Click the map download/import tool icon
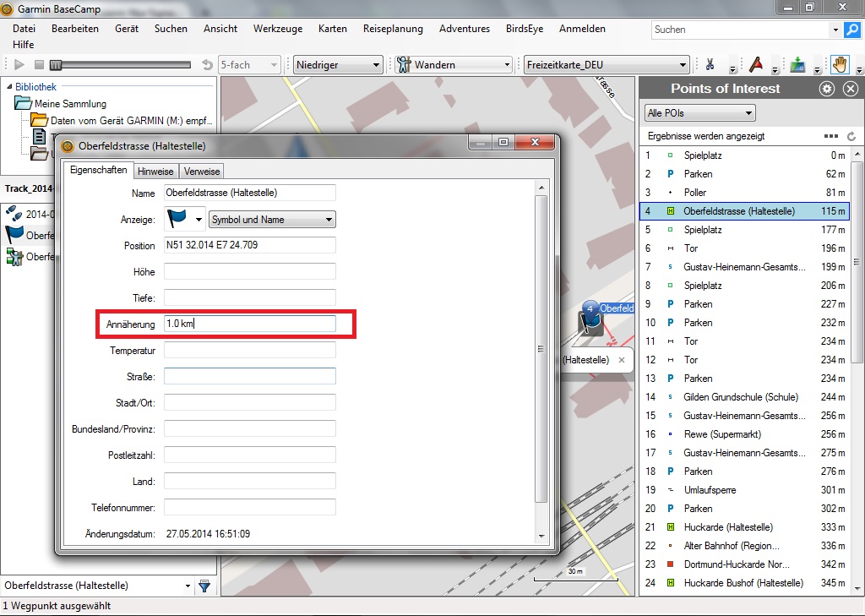The height and width of the screenshot is (616, 865). [x=797, y=64]
